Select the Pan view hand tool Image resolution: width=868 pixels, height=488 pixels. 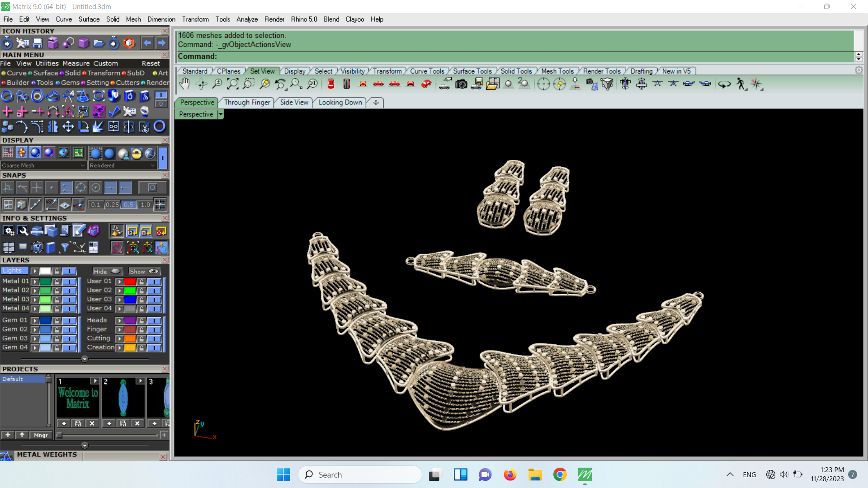[x=184, y=84]
